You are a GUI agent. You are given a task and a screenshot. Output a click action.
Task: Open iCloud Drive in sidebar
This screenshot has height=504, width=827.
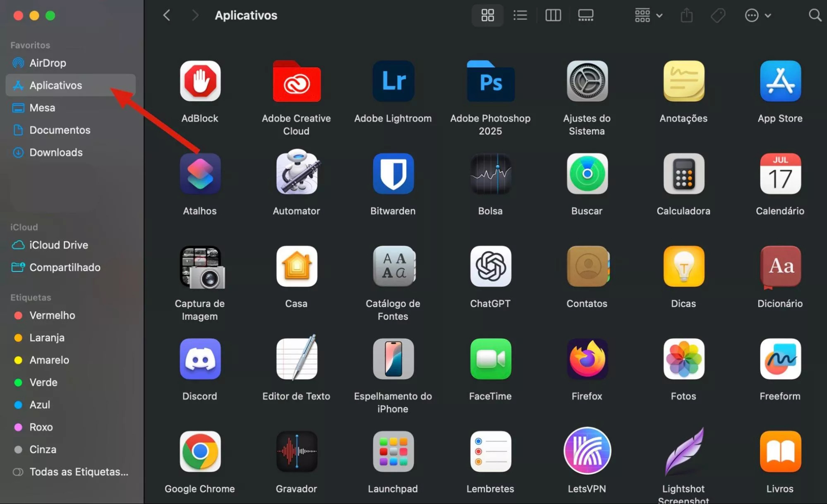[58, 245]
